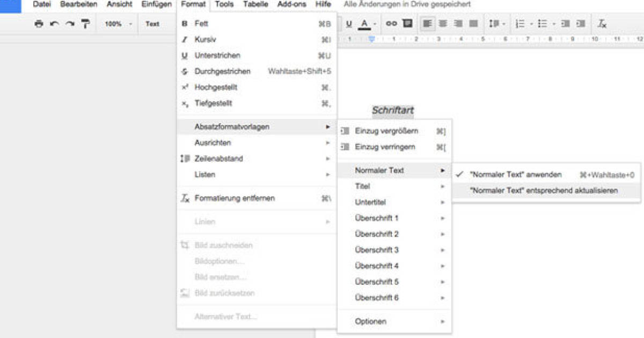Expand the Überschrift 1 submenu
Screen dimensions: 644x338
coord(394,218)
